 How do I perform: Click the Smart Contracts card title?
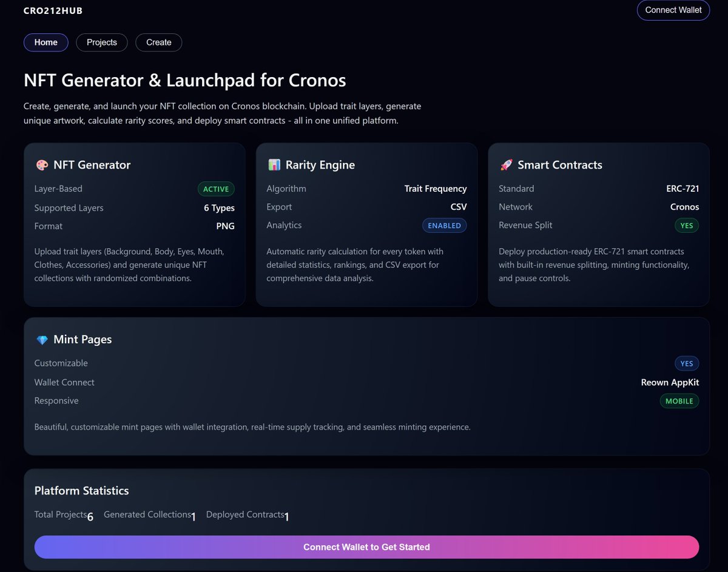[560, 165]
